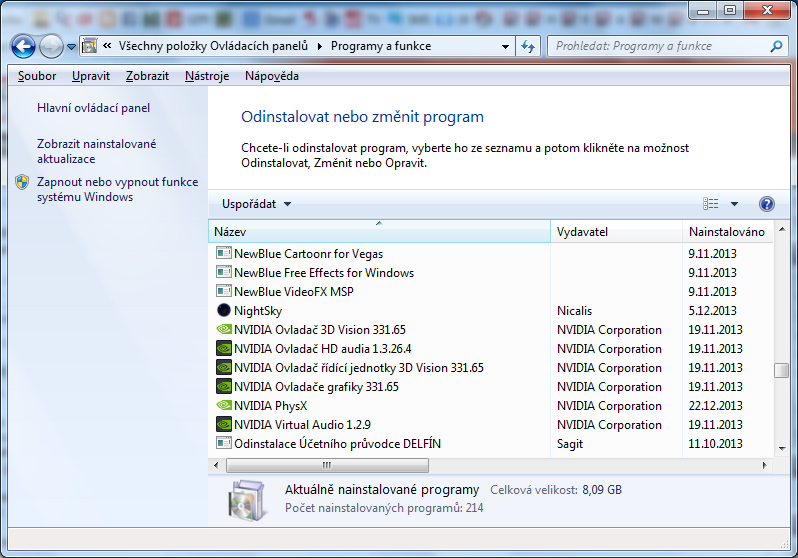This screenshot has height=558, width=798.
Task: Select the NightSky program name
Action: [258, 311]
